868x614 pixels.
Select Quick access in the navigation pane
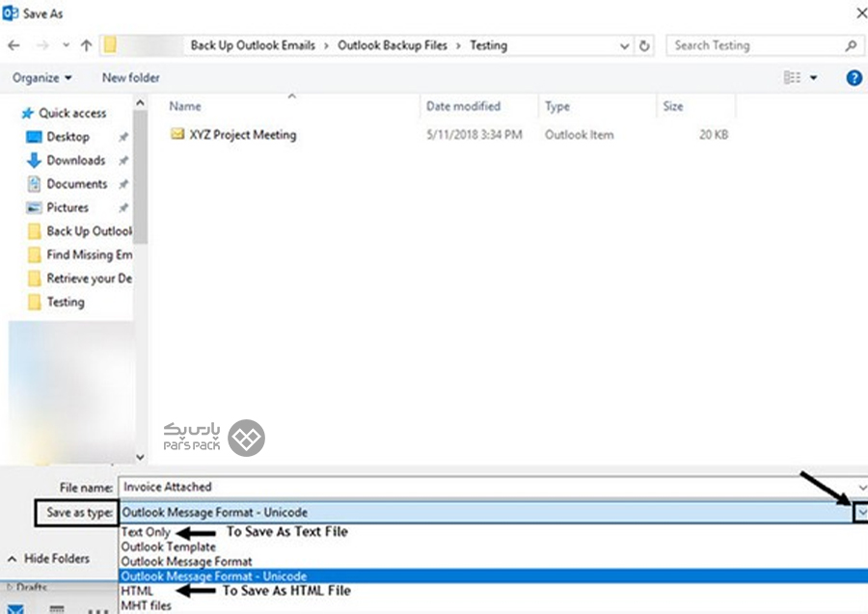[64, 114]
